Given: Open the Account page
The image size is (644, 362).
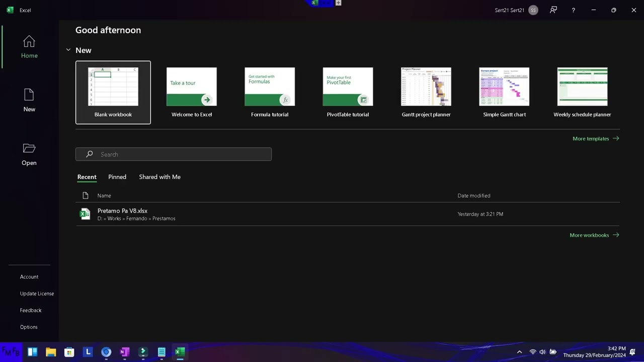Looking at the screenshot, I should coord(29,277).
